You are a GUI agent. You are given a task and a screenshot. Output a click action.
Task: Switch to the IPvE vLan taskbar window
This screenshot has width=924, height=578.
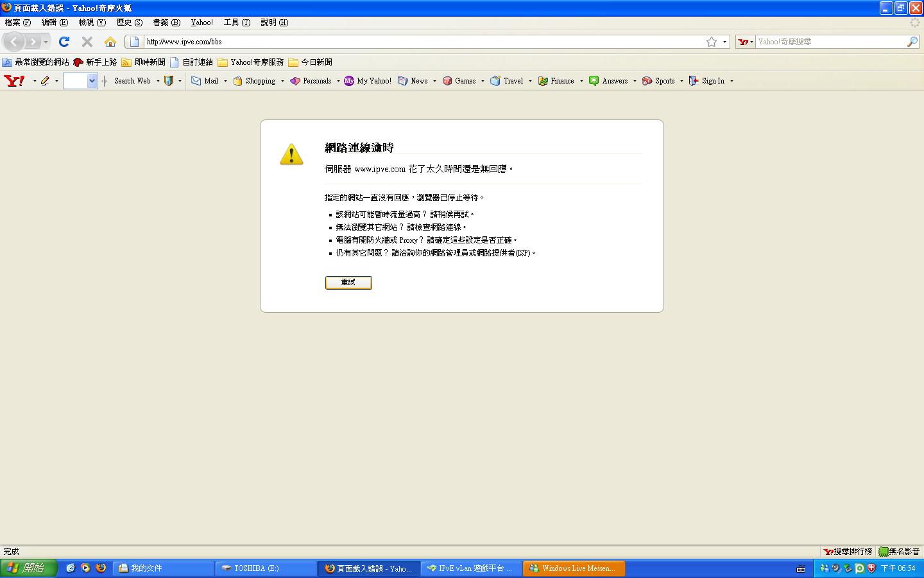472,568
